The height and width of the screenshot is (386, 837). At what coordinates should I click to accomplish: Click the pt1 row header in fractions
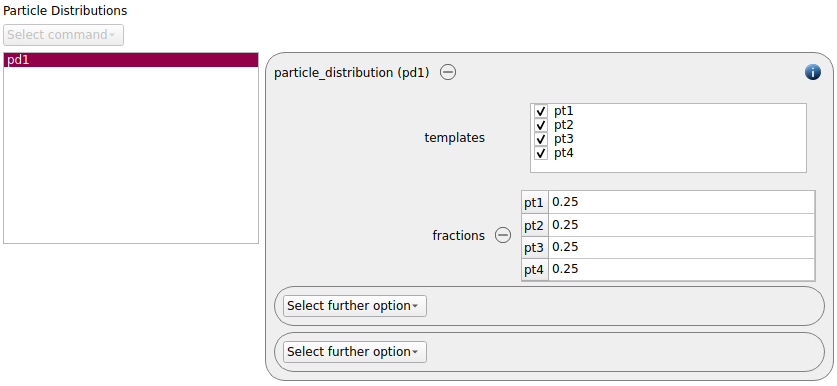535,203
